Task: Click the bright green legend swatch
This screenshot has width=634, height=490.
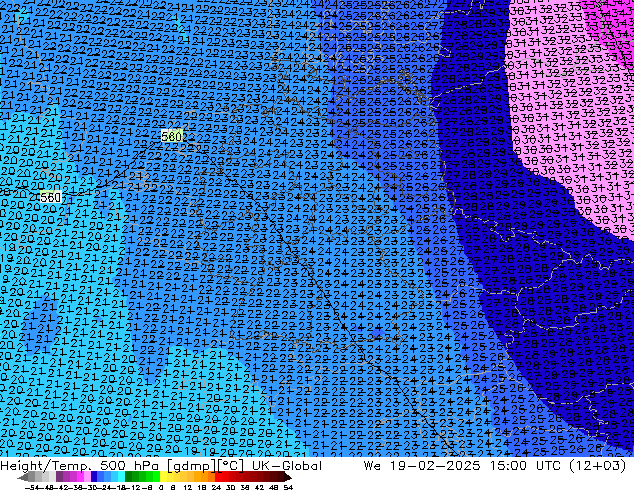Action: (156, 476)
